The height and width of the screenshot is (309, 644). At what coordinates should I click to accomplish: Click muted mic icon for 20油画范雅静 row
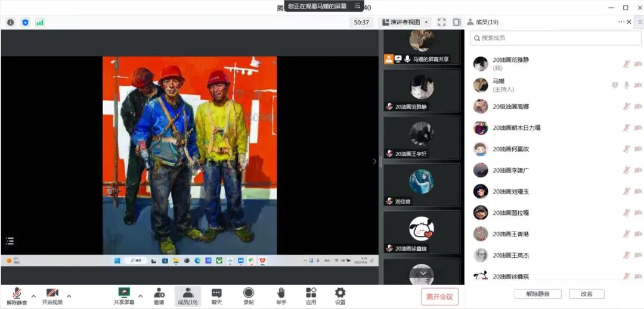tap(626, 64)
